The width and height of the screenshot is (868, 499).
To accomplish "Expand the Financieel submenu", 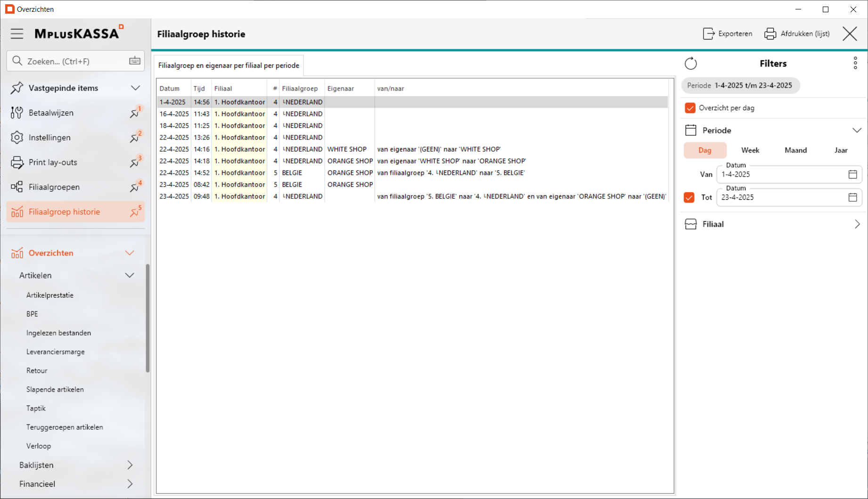I will point(130,484).
